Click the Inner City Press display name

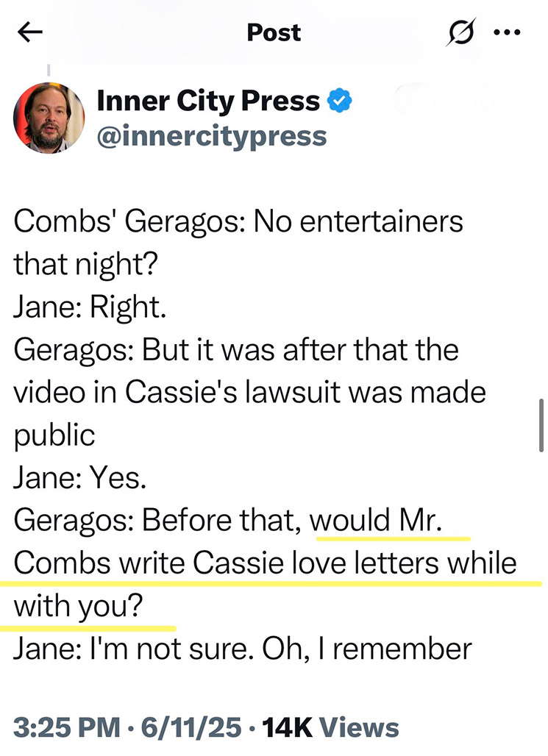208,101
